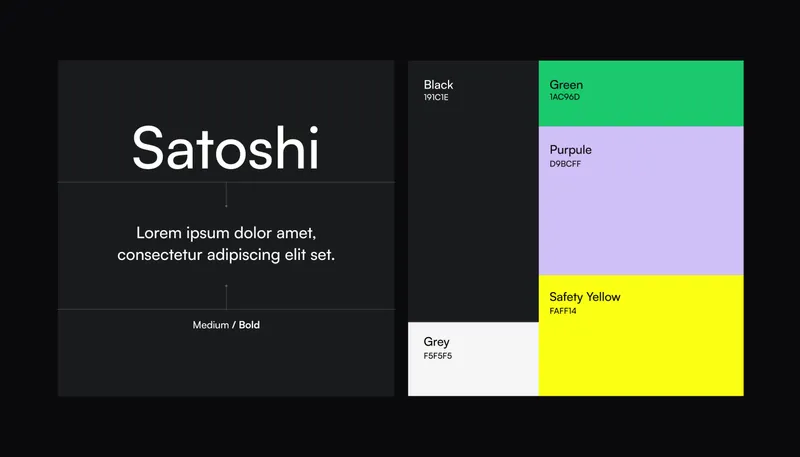Screen dimensions: 800x457
Task: Click the hex code FAFF14
Action: click(563, 311)
